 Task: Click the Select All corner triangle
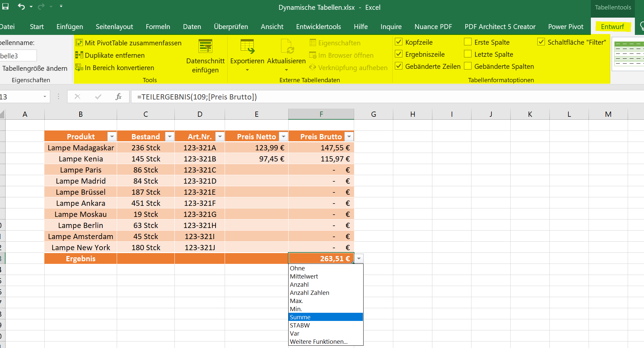[2, 114]
